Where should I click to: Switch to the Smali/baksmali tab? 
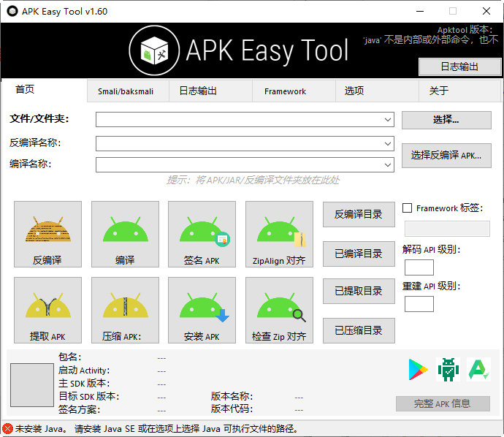pyautogui.click(x=128, y=91)
